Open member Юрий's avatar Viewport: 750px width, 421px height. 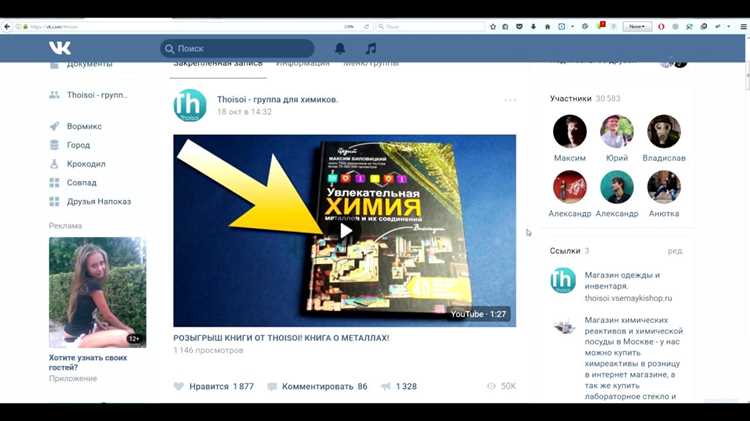pyautogui.click(x=617, y=131)
